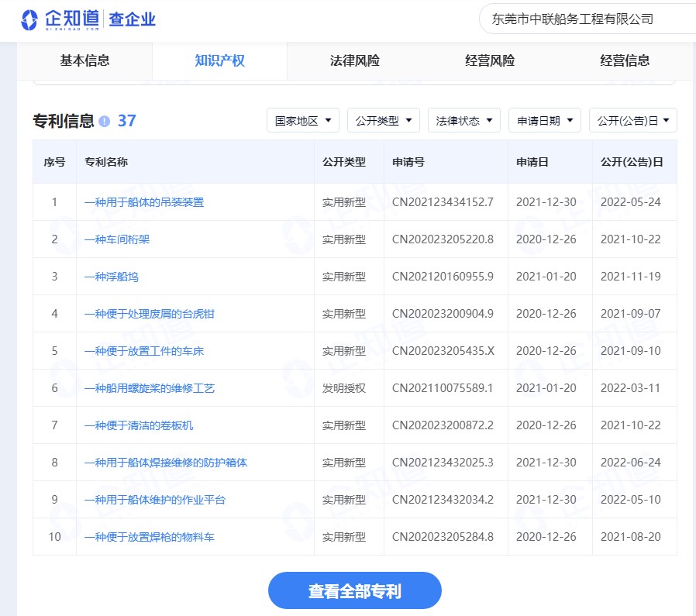Switch to the 经营信息 tab
Viewport: 696px width, 616px height.
click(x=625, y=60)
